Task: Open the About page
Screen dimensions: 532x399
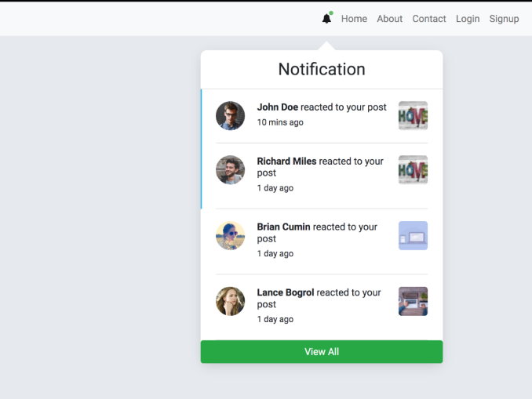Action: pyautogui.click(x=389, y=19)
